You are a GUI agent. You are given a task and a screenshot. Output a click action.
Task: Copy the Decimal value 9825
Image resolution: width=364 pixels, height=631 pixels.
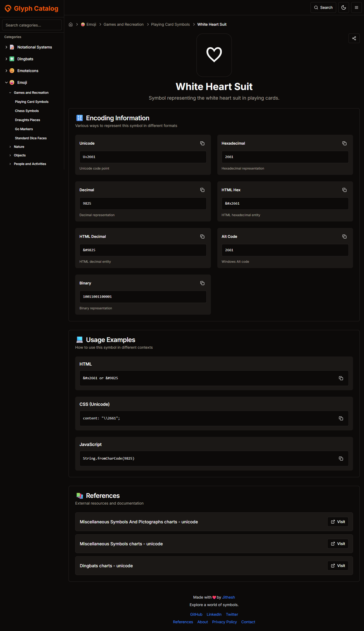[x=202, y=190]
